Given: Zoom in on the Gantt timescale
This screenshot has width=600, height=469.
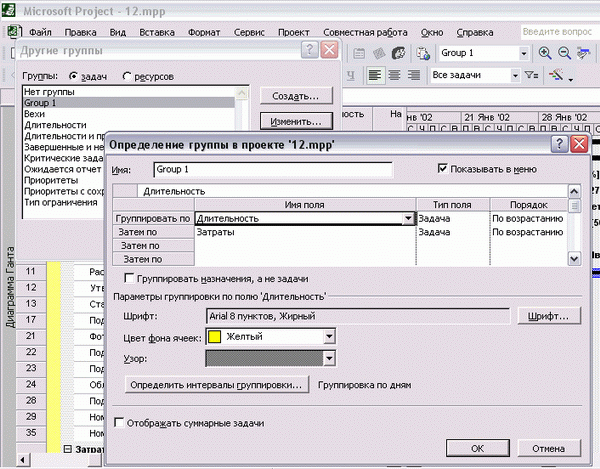Looking at the screenshot, I should coord(545,53).
